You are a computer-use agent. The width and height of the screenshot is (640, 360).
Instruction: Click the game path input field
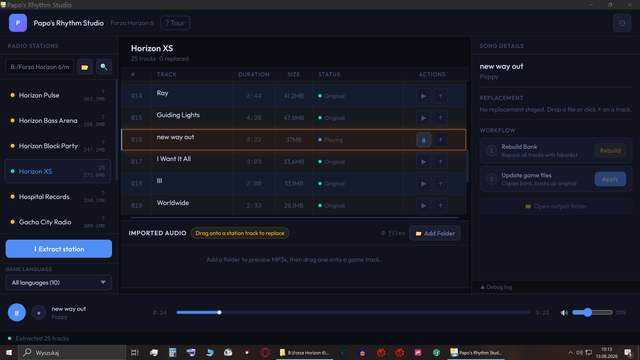tap(40, 67)
